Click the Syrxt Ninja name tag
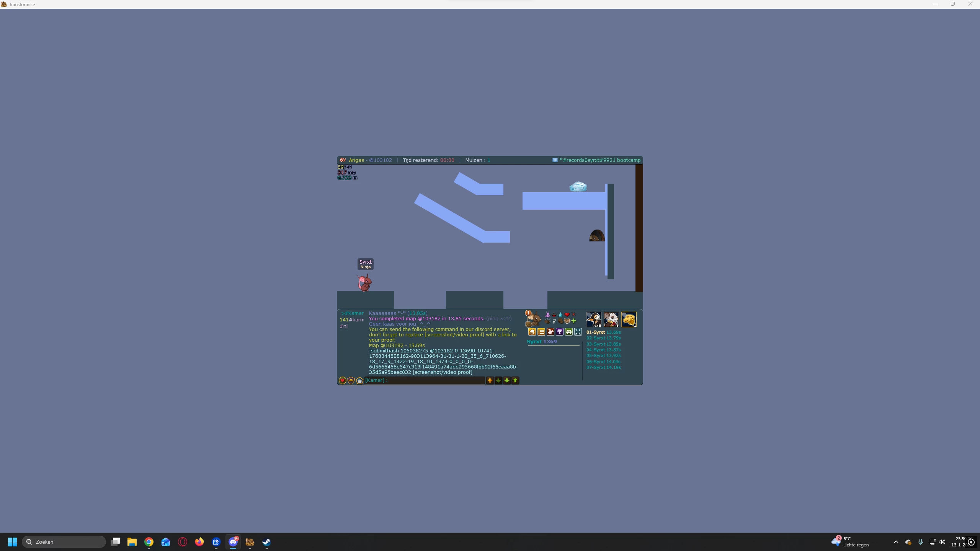 tap(366, 264)
